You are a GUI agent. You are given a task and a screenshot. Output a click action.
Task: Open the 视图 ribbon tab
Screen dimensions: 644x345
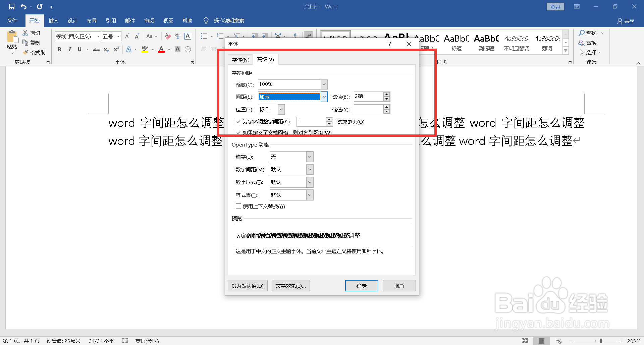click(x=168, y=21)
